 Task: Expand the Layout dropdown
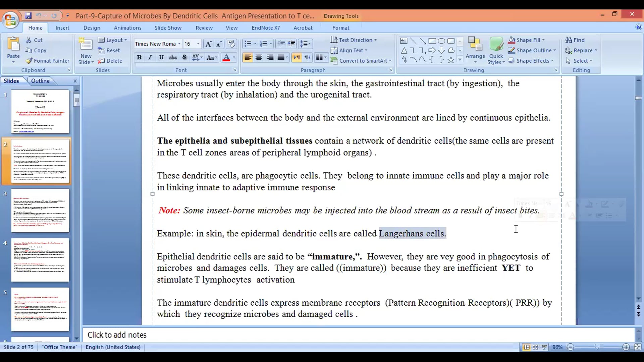113,40
